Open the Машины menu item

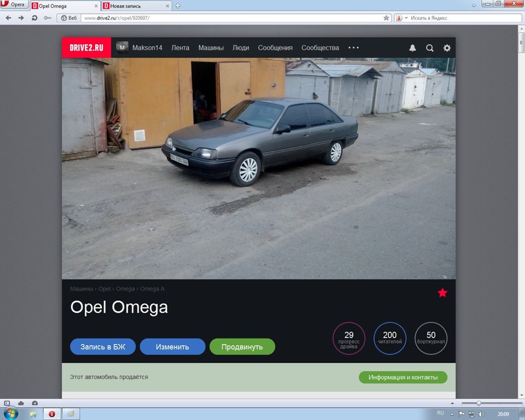coord(211,48)
